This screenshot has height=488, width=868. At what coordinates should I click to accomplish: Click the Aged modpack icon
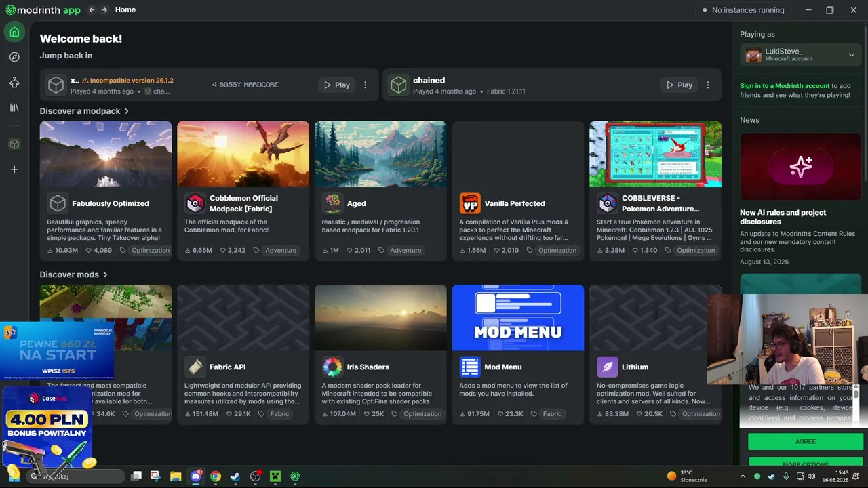point(332,203)
